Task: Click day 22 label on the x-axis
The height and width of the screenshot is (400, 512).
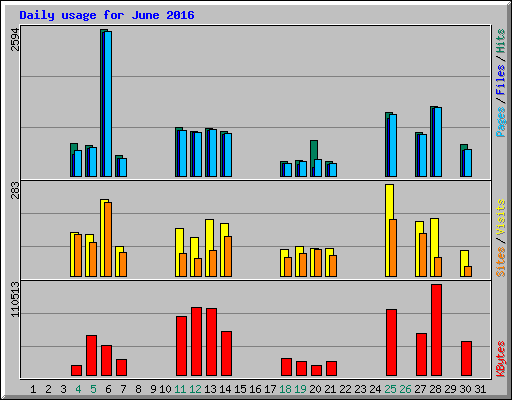Action: [345, 389]
